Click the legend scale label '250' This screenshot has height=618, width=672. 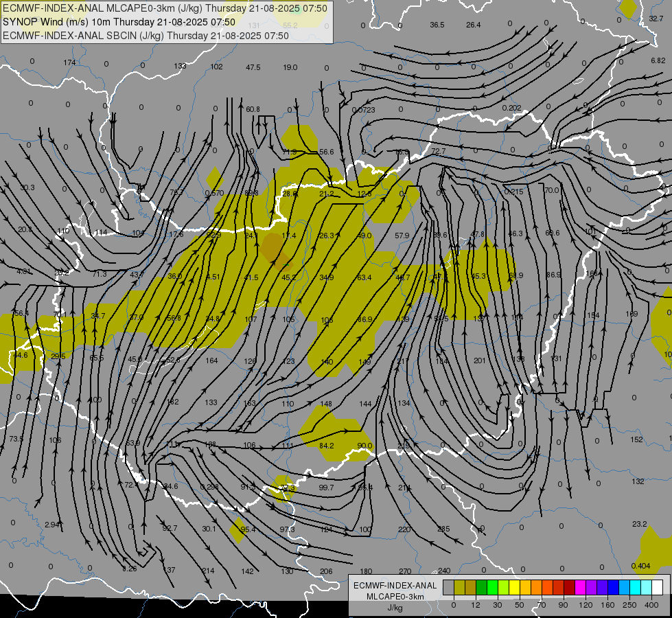[629, 605]
